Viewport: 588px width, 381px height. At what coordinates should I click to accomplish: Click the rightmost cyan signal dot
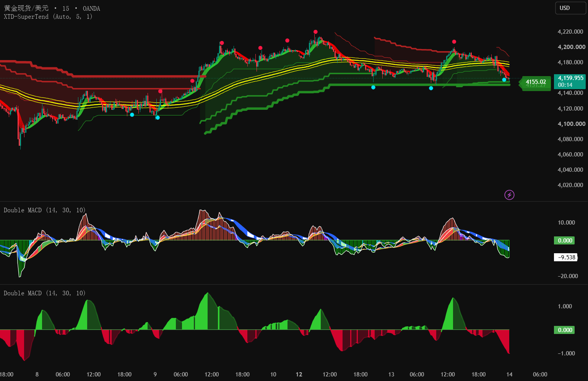(x=504, y=80)
